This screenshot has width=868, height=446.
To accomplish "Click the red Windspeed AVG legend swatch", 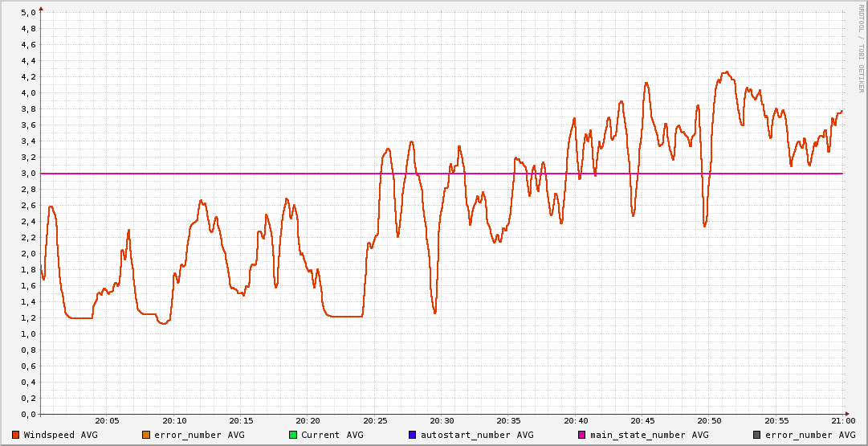I will pyautogui.click(x=15, y=436).
